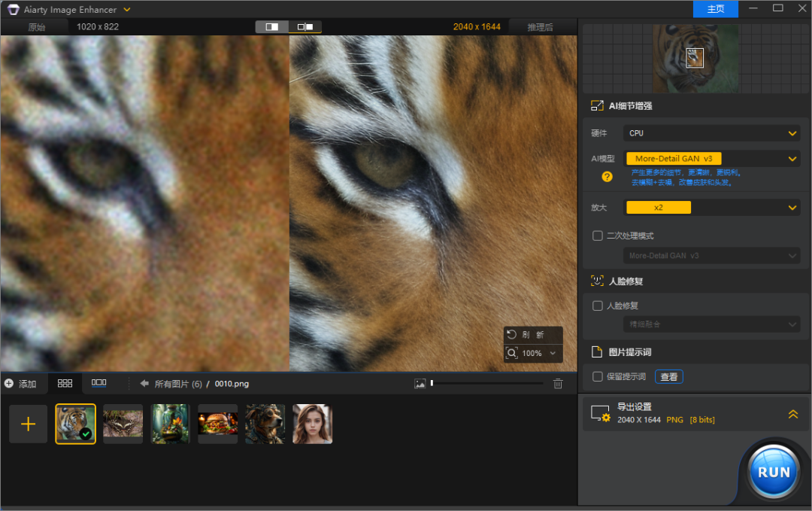Click the 2040 x 1644 output resolution text

(477, 27)
